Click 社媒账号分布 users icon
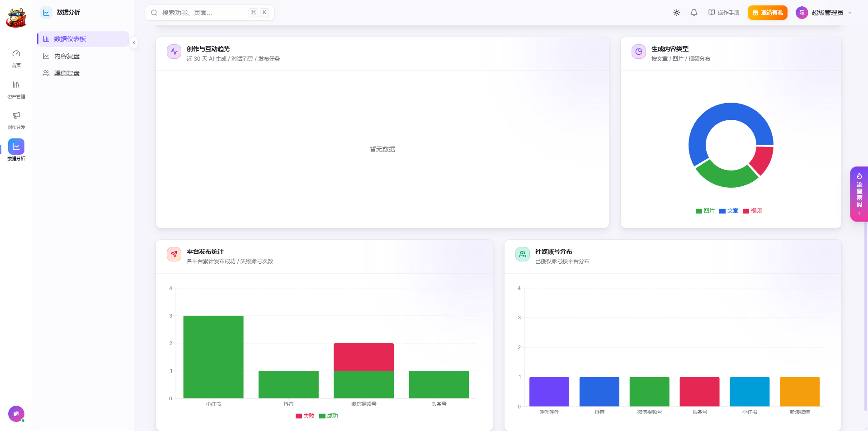The height and width of the screenshot is (431, 868). tap(523, 254)
